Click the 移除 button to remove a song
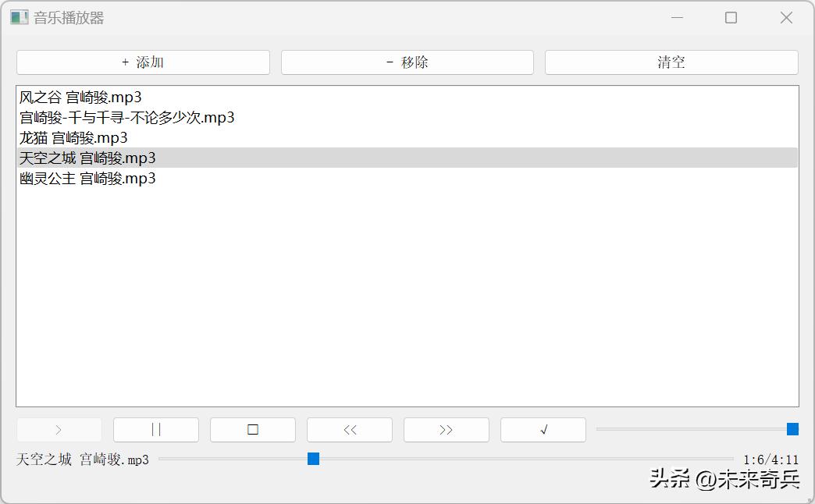 click(407, 62)
